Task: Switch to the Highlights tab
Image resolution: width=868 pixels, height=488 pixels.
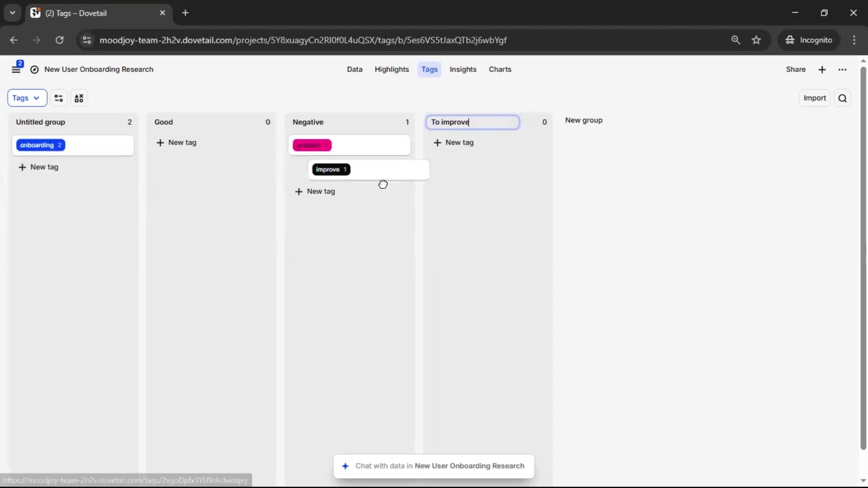Action: click(x=392, y=70)
